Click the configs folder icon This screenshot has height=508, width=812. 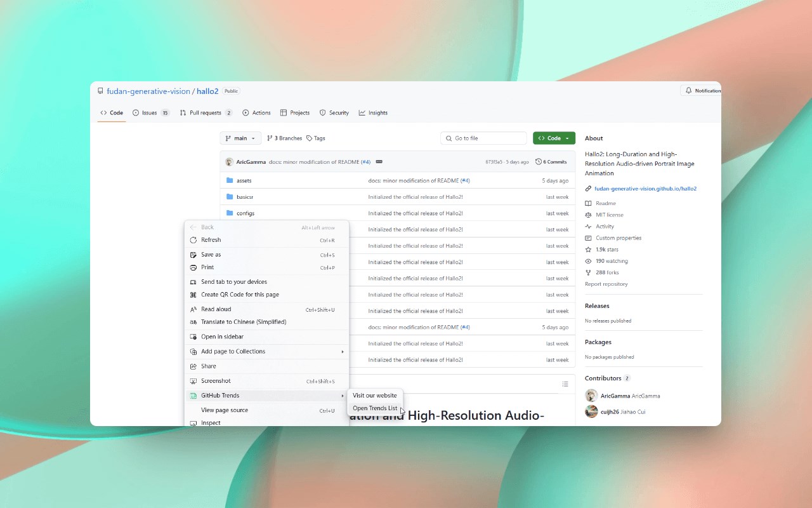230,213
